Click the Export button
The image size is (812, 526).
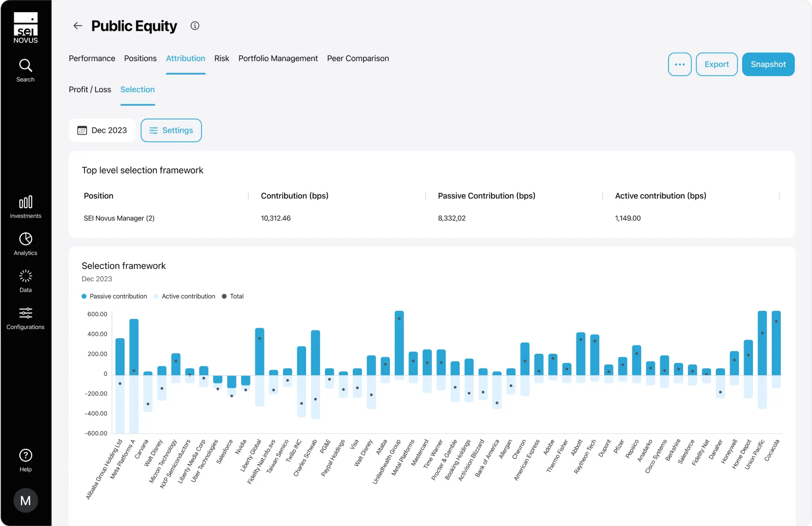(716, 64)
